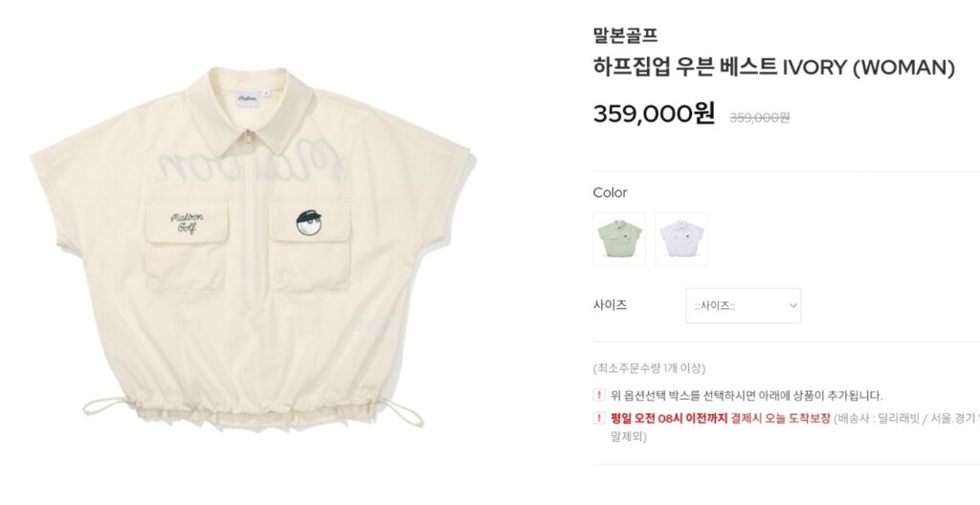
Task: Click the size dropdown chevron arrow
Action: click(792, 306)
